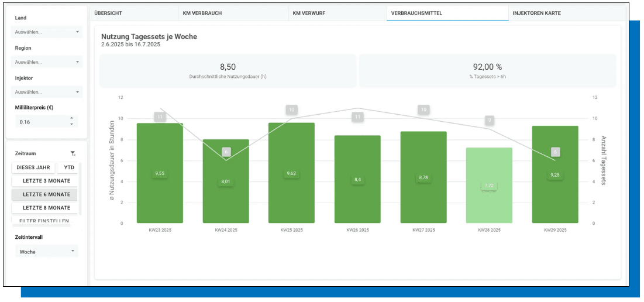Open the Injektor selection dropdown

tap(47, 92)
